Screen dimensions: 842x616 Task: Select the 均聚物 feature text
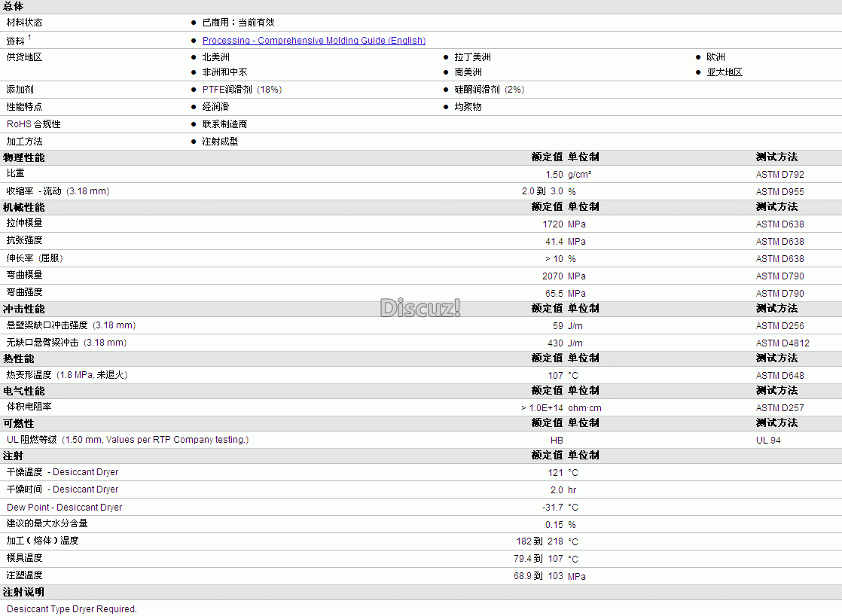pyautogui.click(x=468, y=107)
